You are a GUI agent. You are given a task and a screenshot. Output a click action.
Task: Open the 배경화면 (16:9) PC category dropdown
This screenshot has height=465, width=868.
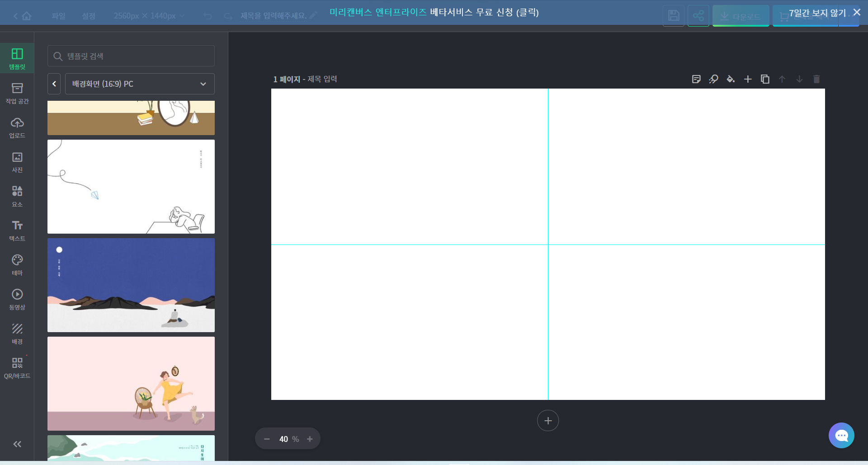pos(140,84)
